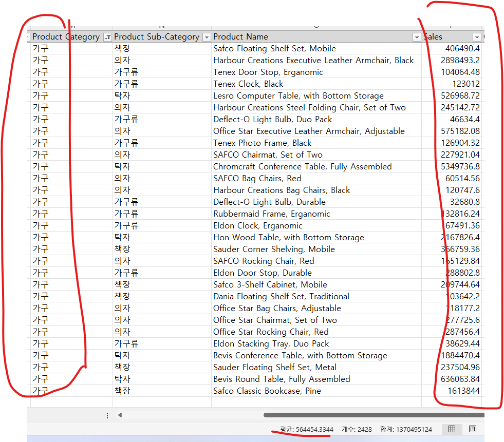This screenshot has width=504, height=442.
Task: Select cell Tenex Clock, Black
Action: pyautogui.click(x=316, y=84)
